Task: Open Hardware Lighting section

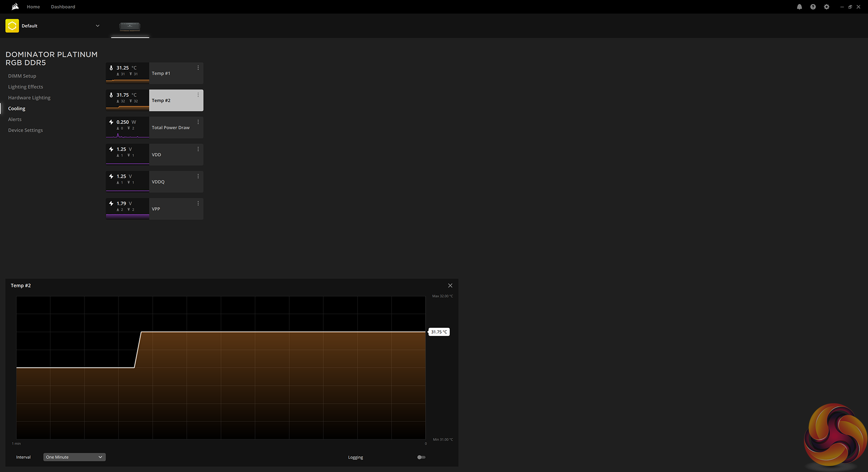Action: click(29, 98)
